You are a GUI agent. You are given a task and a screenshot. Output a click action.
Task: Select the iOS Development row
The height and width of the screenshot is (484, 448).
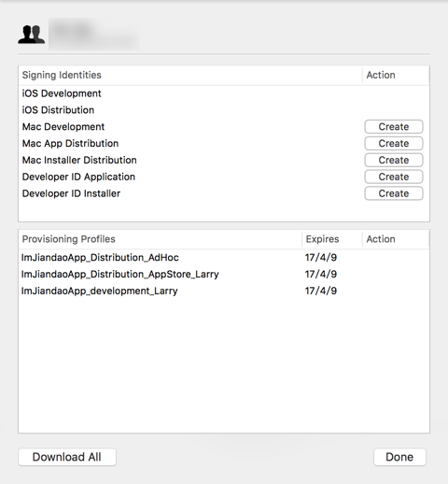tap(224, 93)
